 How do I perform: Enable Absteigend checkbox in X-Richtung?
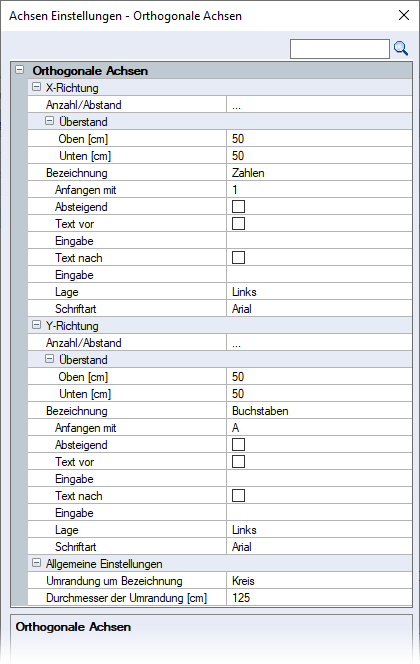pos(238,207)
